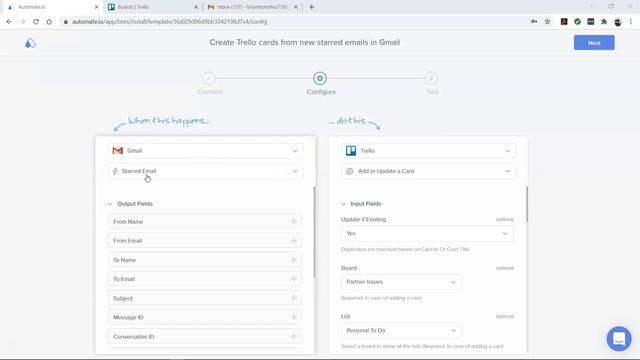
Task: Select the To Name output field
Action: 204,260
